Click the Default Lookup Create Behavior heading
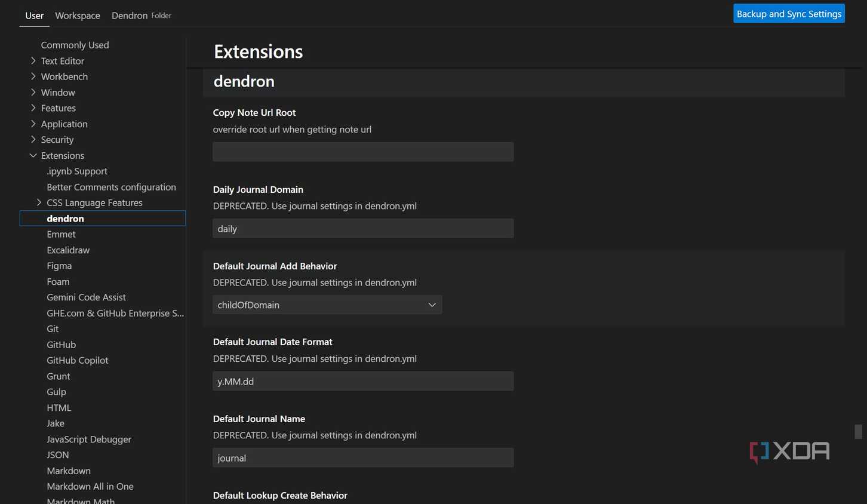867x504 pixels. click(x=280, y=495)
